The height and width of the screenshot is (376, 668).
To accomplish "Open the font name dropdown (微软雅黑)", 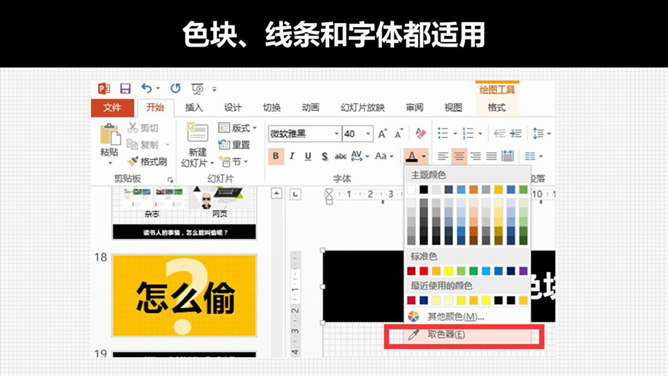I will click(336, 134).
